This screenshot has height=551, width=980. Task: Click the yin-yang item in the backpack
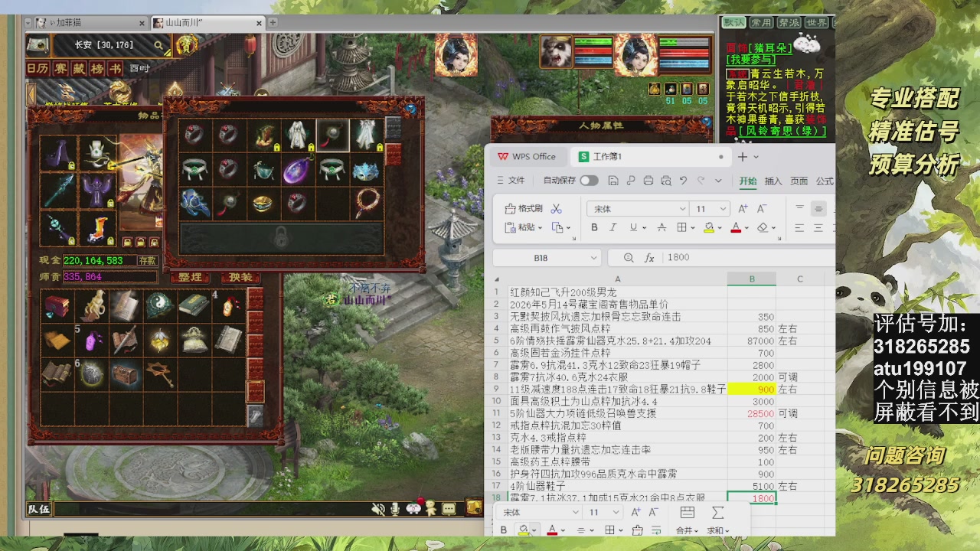point(159,305)
